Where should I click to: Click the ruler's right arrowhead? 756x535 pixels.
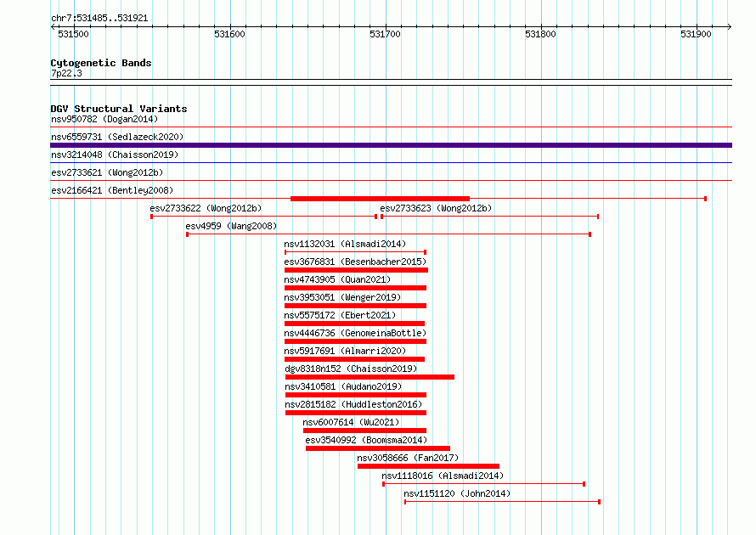click(x=730, y=27)
